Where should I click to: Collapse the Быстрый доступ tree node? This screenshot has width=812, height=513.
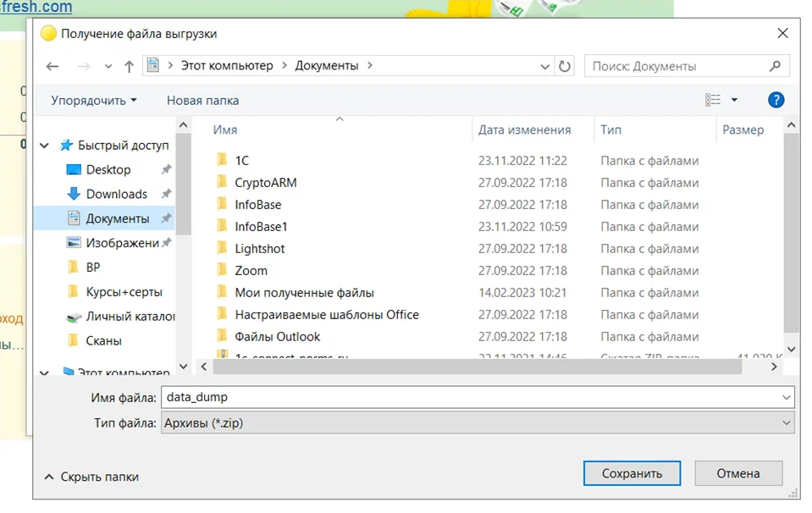45,146
